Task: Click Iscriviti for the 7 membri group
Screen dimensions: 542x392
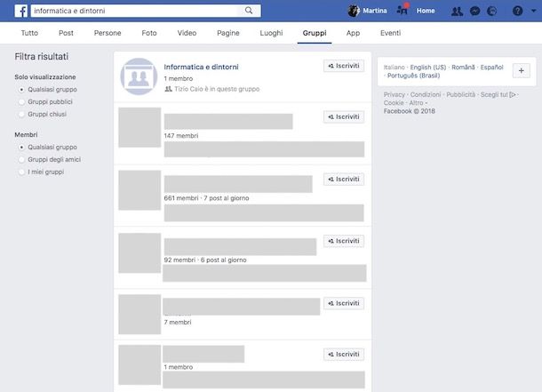Action: [344, 303]
